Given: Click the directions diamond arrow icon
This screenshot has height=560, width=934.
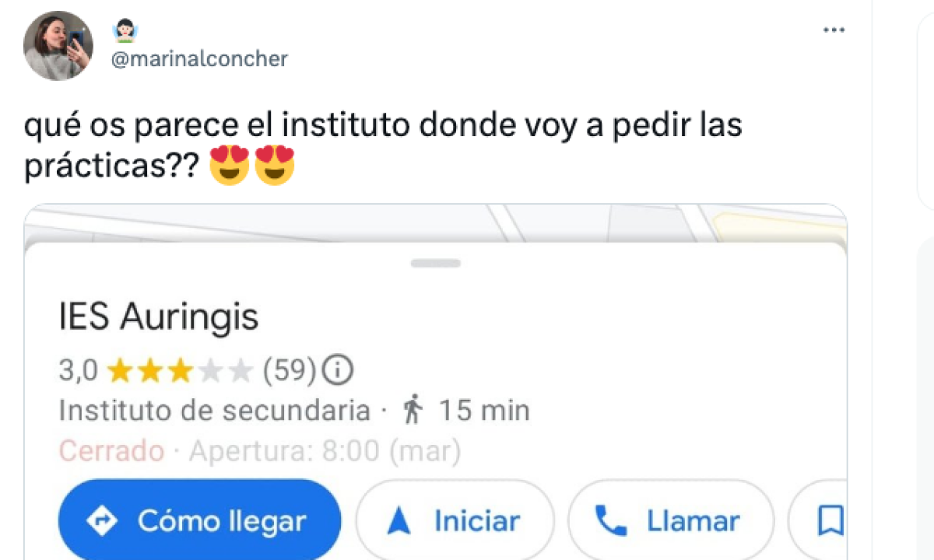Looking at the screenshot, I should (x=102, y=521).
